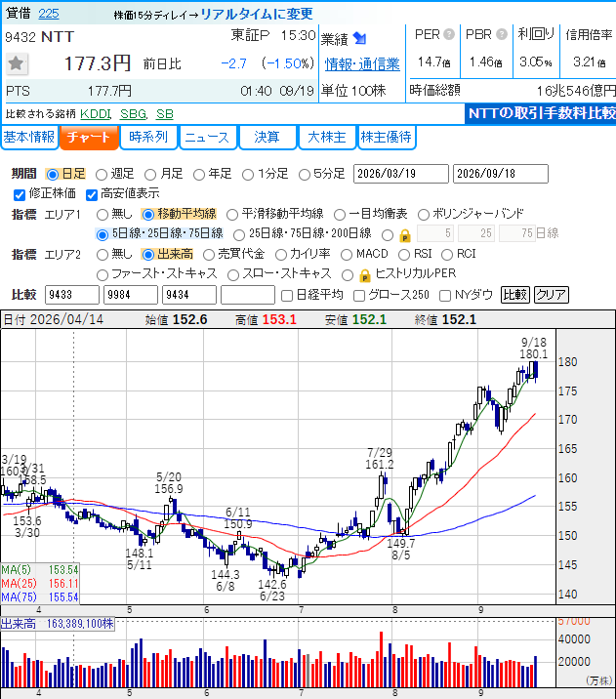
Task: Open compared stock KDDI link
Action: click(96, 114)
